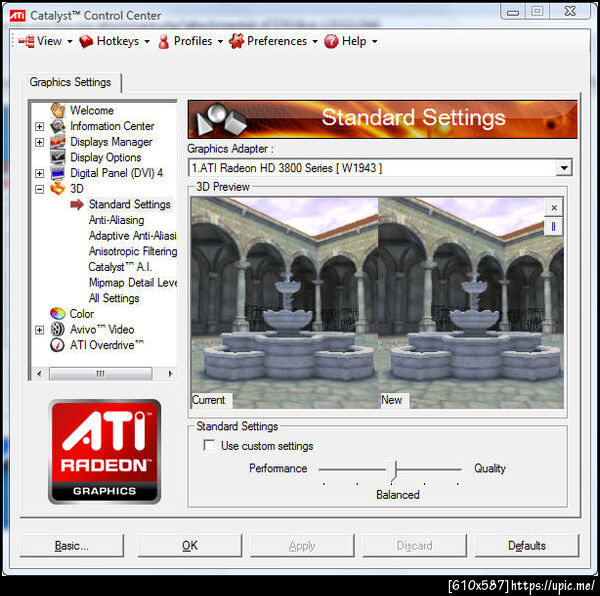
Task: Select the Graphics Settings tab
Action: tap(71, 82)
